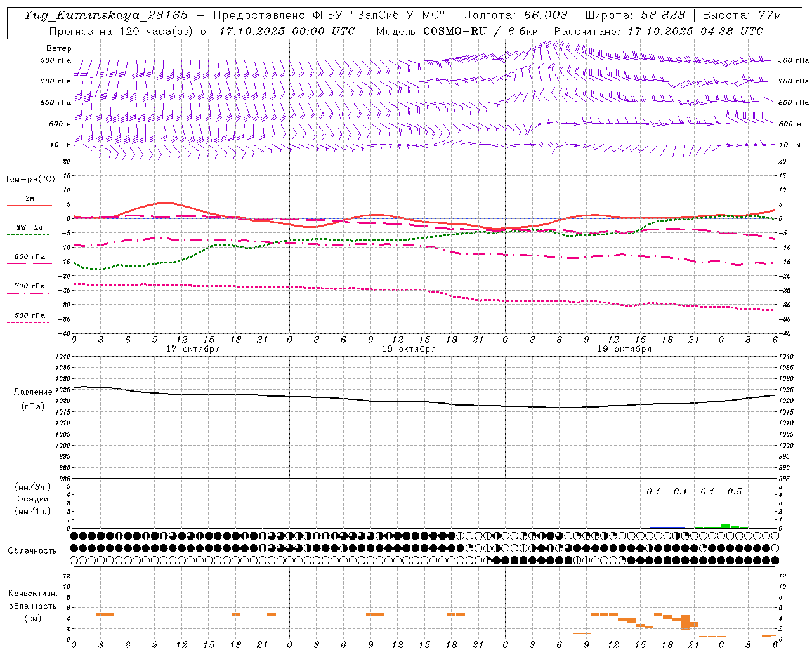Click the 17 октября date label
Image resolution: width=812 pixels, height=650 pixels.
coord(193,349)
